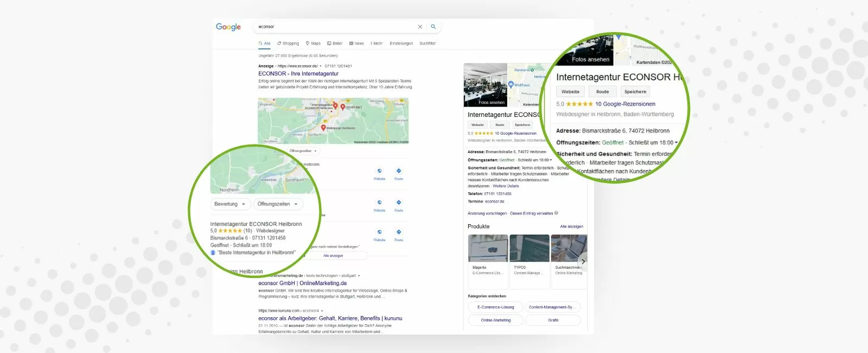Click the Website globe icon of the second local listing
The image size is (868, 353).
coord(379,203)
